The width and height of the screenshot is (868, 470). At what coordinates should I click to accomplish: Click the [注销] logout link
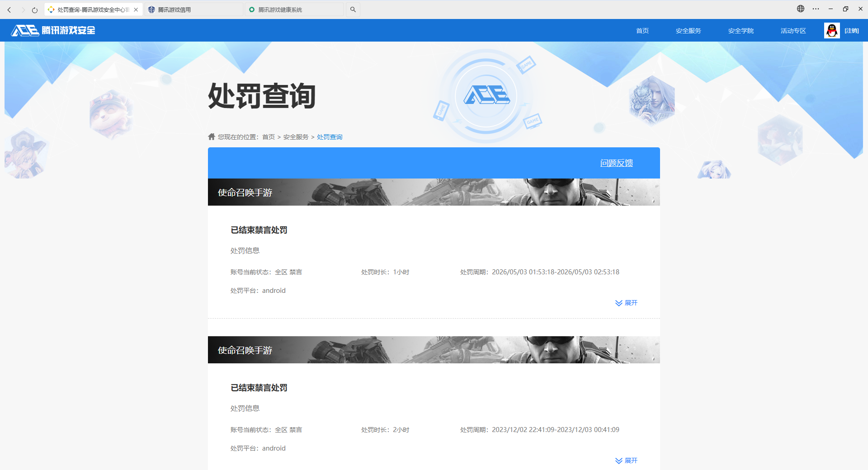coord(852,31)
